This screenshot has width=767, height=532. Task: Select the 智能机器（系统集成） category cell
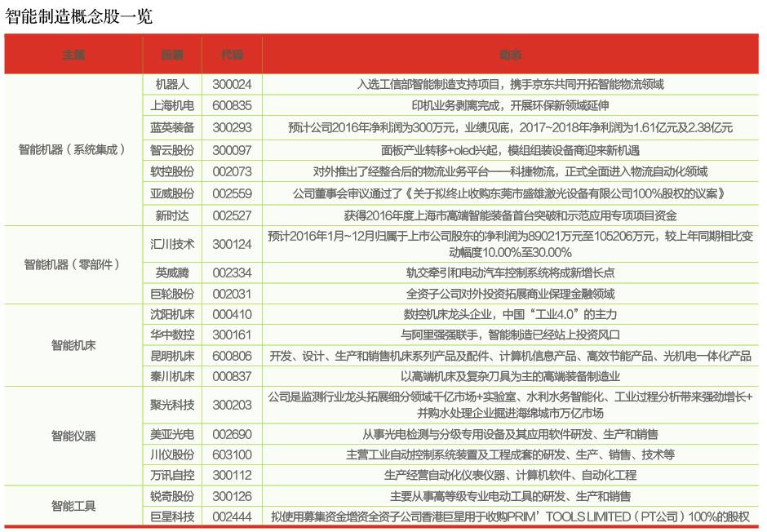73,149
